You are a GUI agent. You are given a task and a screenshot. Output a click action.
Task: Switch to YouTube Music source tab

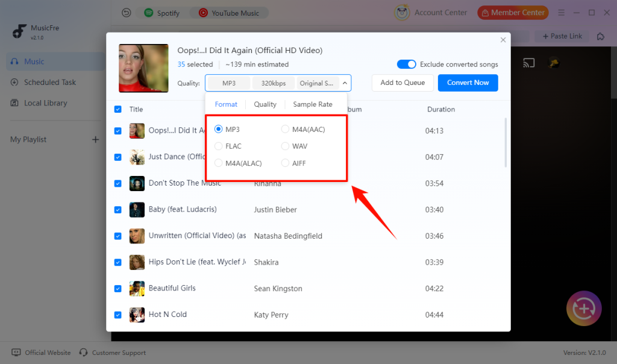pos(229,13)
